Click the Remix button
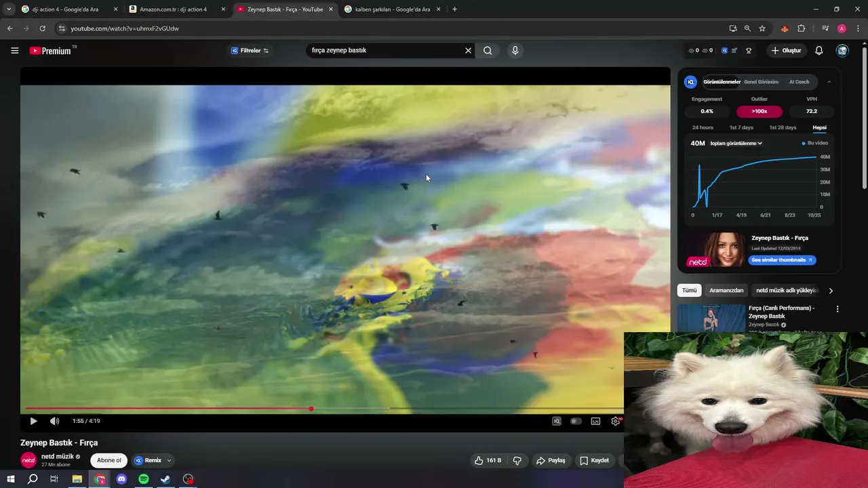Screen dimensions: 868x488 point(148,460)
